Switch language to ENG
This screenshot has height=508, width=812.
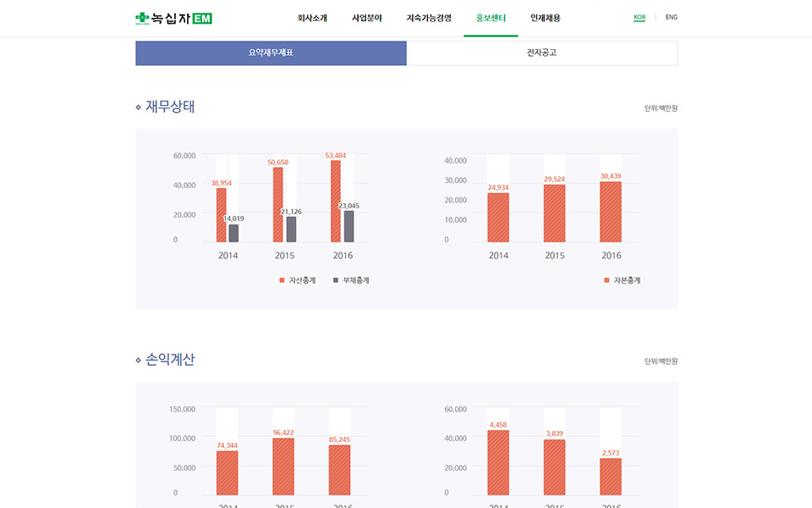click(x=671, y=17)
